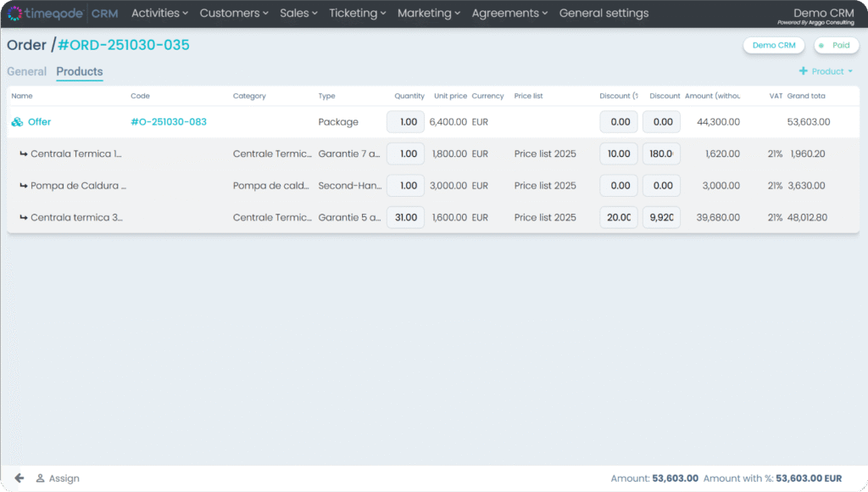Open the Activities dropdown menu
This screenshot has width=868, height=492.
pos(159,14)
